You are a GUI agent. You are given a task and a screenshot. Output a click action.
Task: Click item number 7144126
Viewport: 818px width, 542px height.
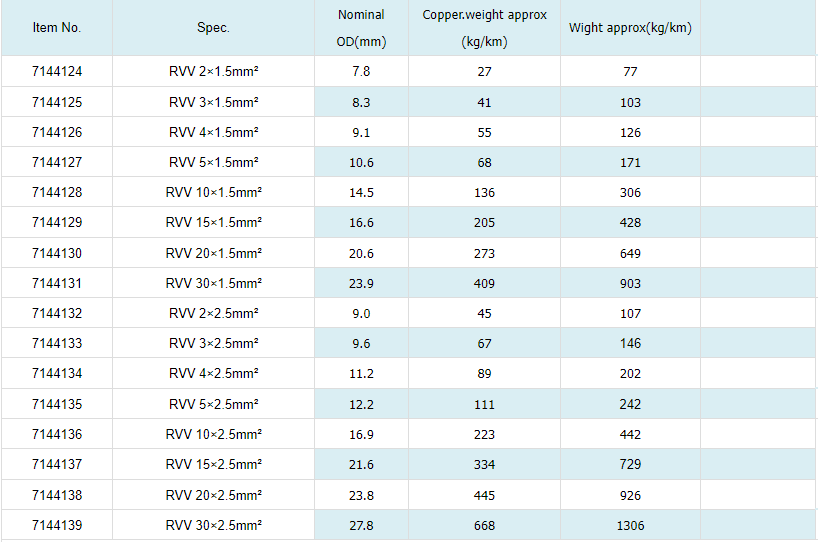click(x=57, y=132)
